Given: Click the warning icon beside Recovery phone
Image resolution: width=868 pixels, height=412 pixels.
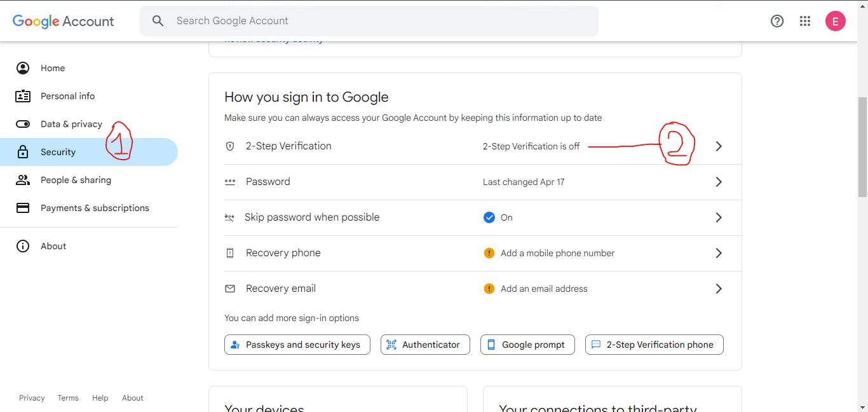Looking at the screenshot, I should click(x=489, y=252).
